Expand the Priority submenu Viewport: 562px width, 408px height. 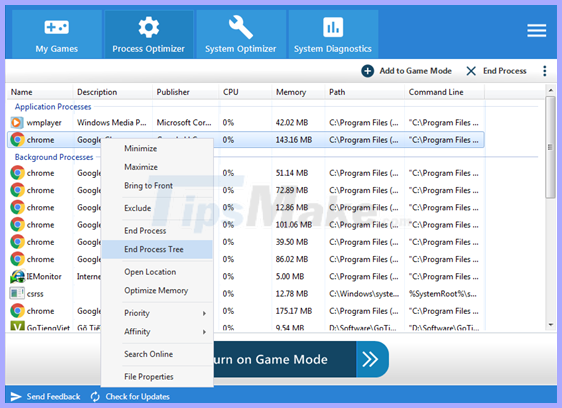tap(157, 313)
